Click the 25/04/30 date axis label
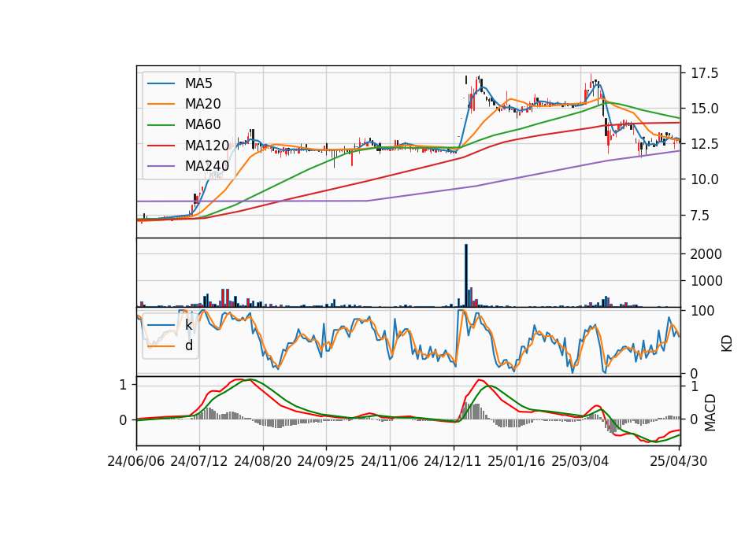The width and height of the screenshot is (756, 543). [679, 461]
